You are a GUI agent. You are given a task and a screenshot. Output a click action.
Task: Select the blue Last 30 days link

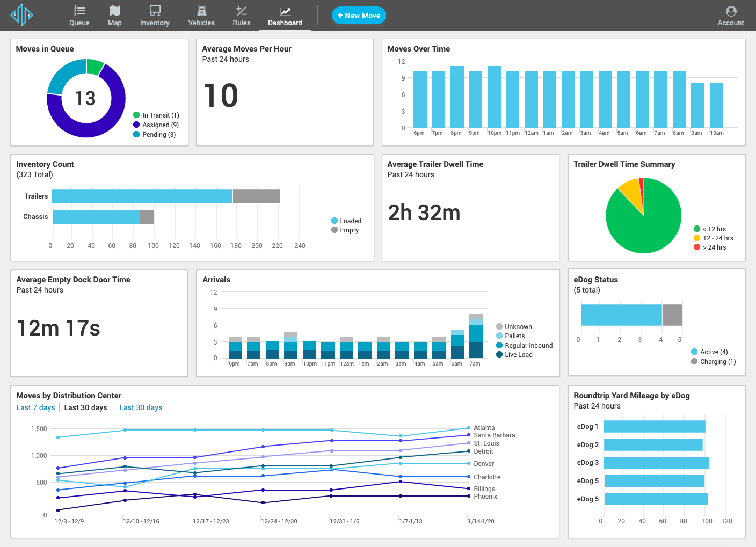141,407
